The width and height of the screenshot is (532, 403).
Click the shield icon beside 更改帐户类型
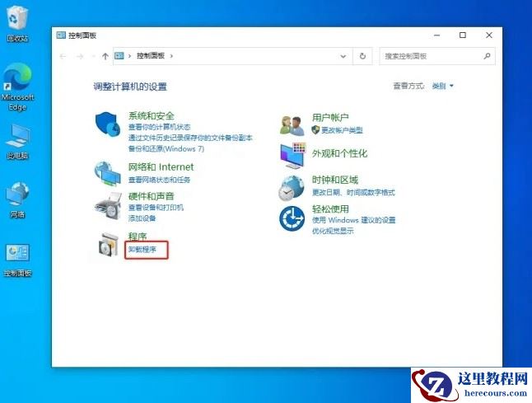click(x=315, y=129)
